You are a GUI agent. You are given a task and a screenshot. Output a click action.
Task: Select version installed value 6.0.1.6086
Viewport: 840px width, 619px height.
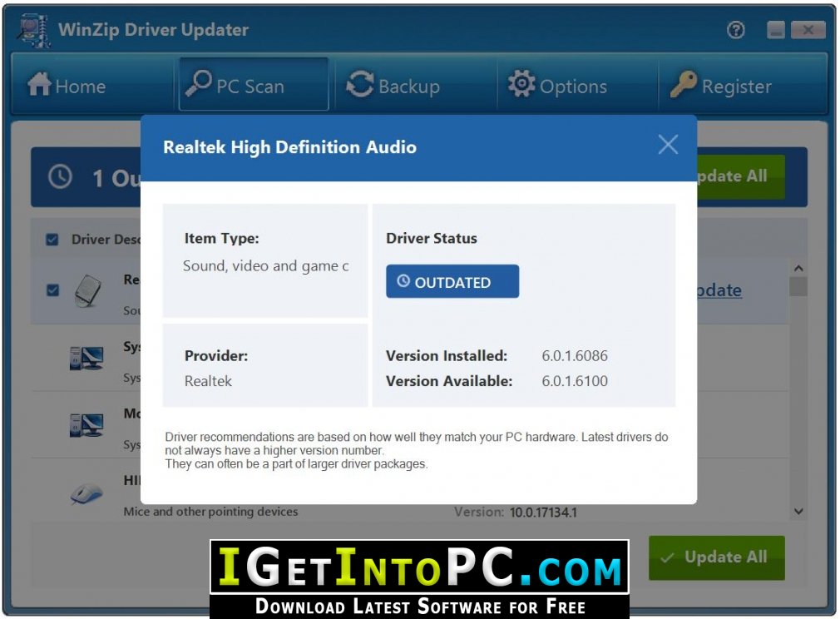[x=575, y=356]
